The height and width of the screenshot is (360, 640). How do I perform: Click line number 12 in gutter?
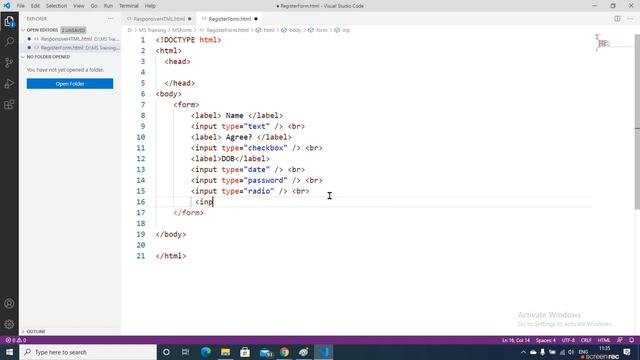[x=141, y=159]
